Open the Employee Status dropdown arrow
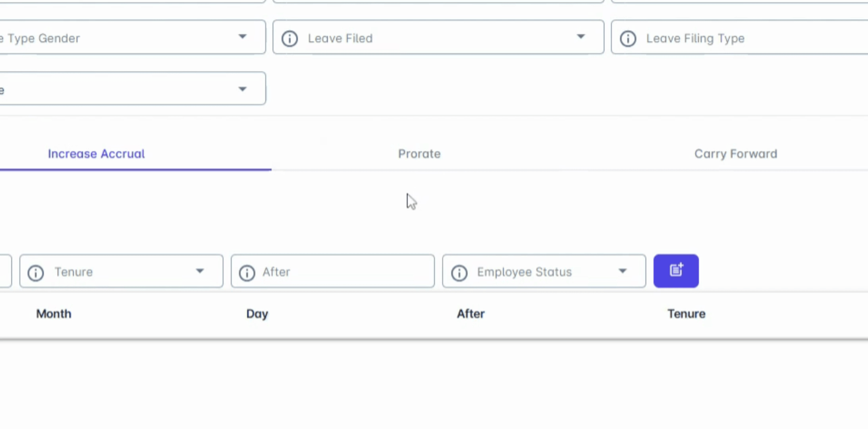The width and height of the screenshot is (868, 429). (x=622, y=271)
